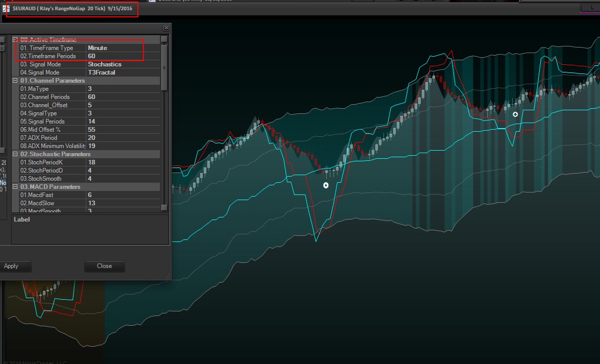Select the 02.MacdSlow label

37,203
